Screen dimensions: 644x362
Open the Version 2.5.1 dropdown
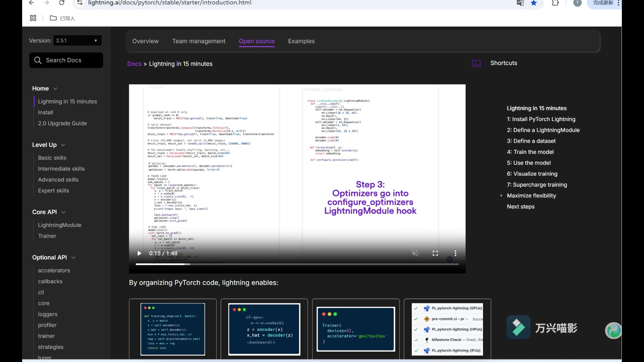coord(77,41)
